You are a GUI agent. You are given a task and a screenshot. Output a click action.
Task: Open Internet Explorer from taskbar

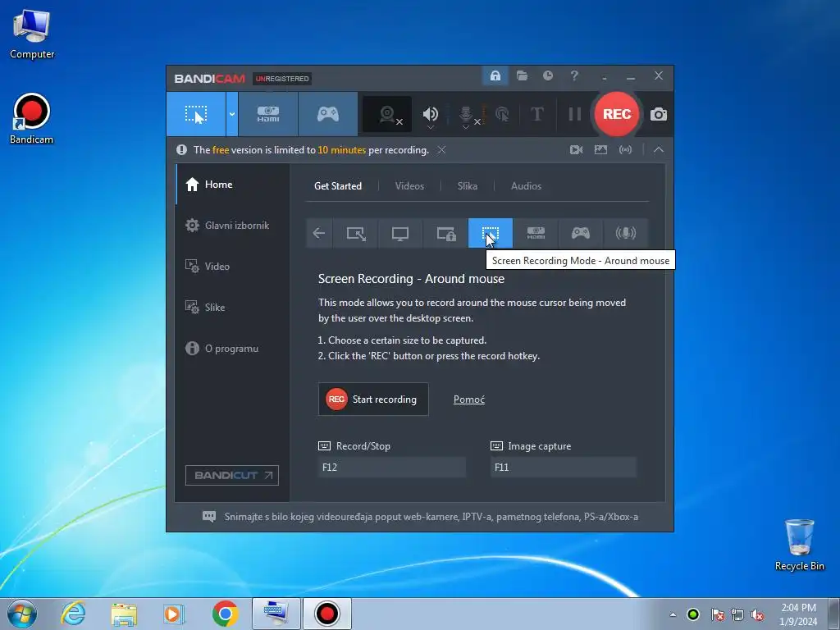pyautogui.click(x=73, y=614)
